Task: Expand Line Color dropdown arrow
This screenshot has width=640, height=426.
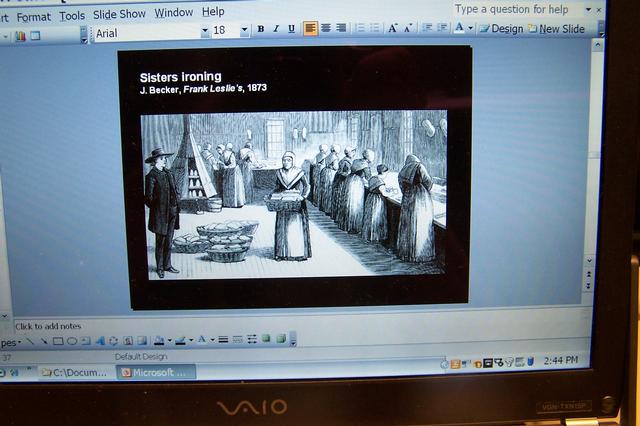Action: (x=191, y=339)
